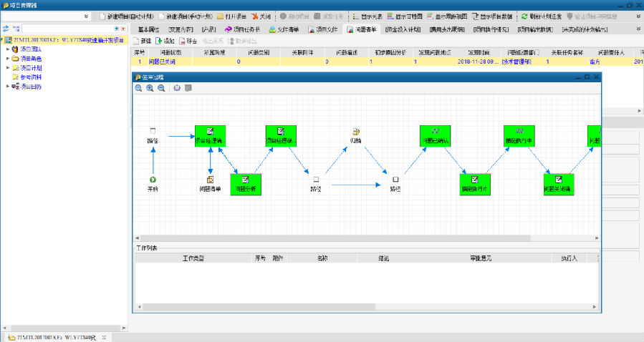This screenshot has height=342, width=644.
Task: Expand the 项目计划 tree node
Action: pyautogui.click(x=7, y=68)
